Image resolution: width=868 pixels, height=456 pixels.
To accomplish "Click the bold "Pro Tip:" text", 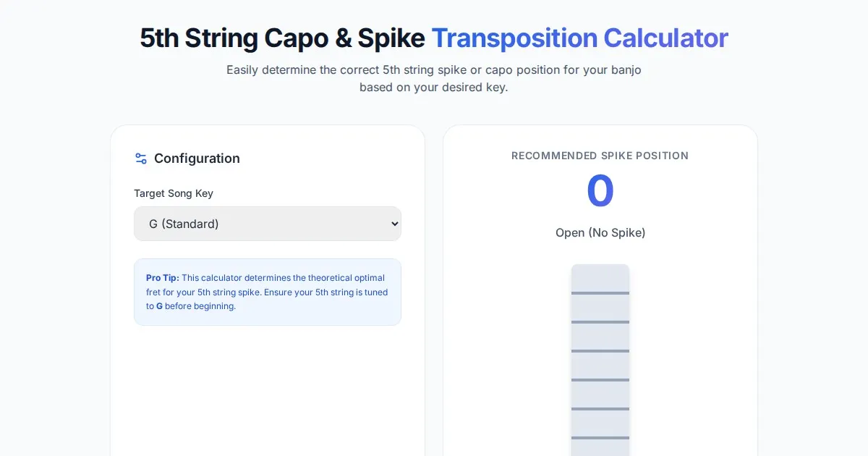I will click(x=163, y=278).
